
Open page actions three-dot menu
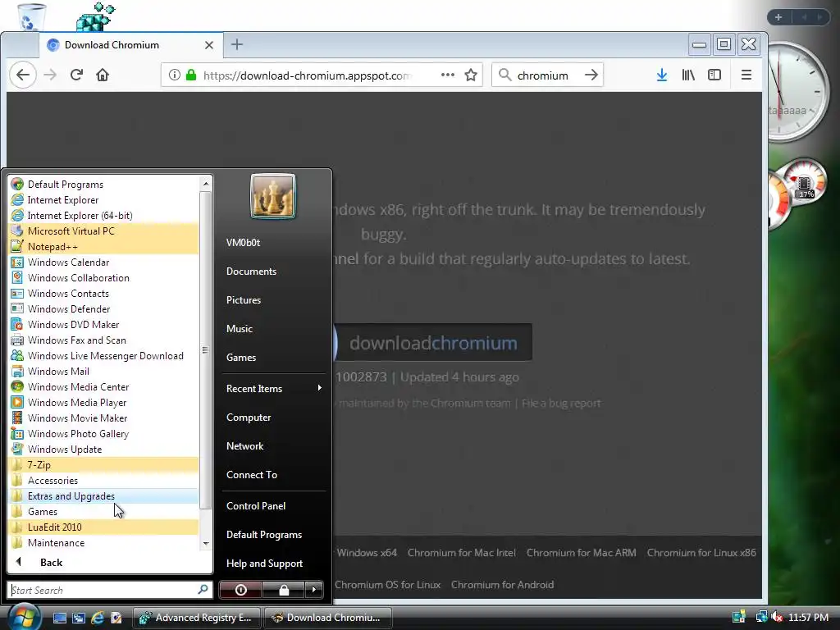coord(448,75)
